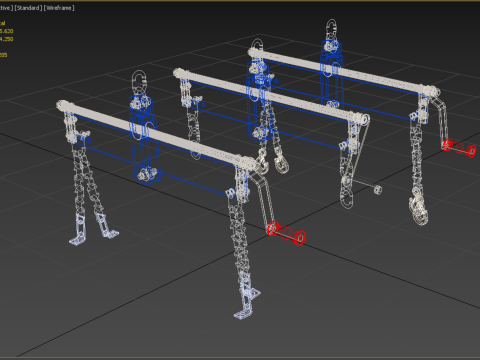Select the carabiner hook above front bar
The image size is (480, 360).
click(139, 82)
